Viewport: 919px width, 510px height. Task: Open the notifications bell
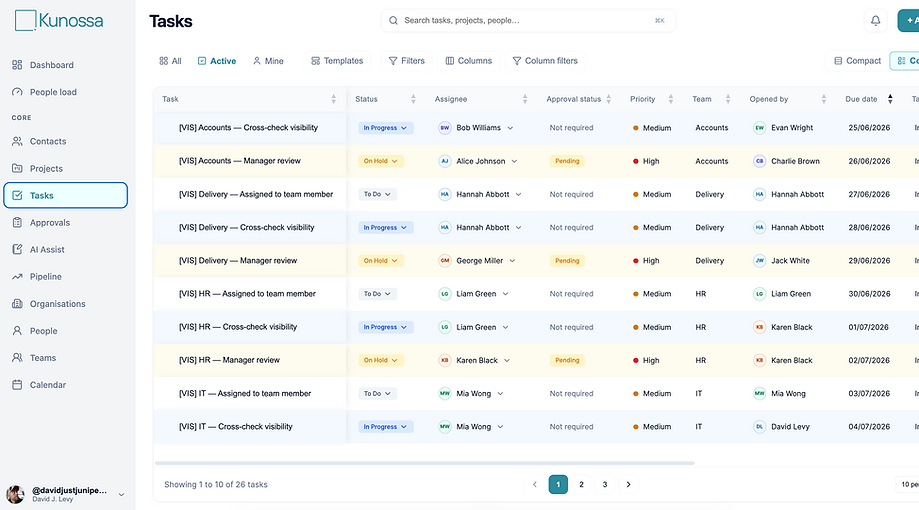pos(875,21)
